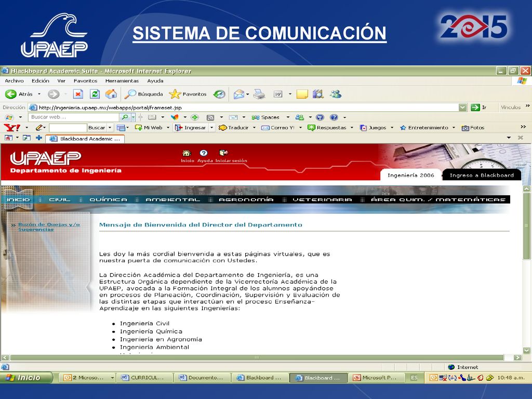The width and height of the screenshot is (532, 399).
Task: Open Correo Y! mail button
Action: tap(278, 128)
